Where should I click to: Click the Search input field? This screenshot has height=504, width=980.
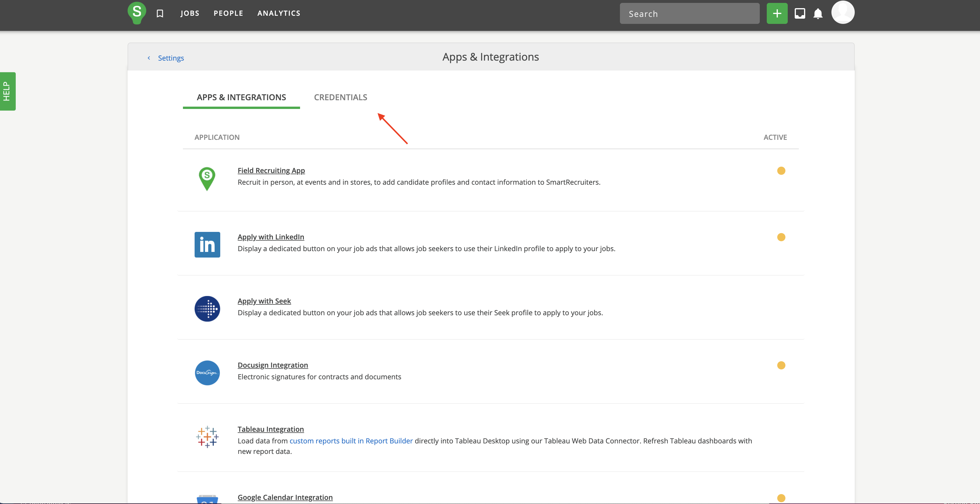click(x=689, y=14)
